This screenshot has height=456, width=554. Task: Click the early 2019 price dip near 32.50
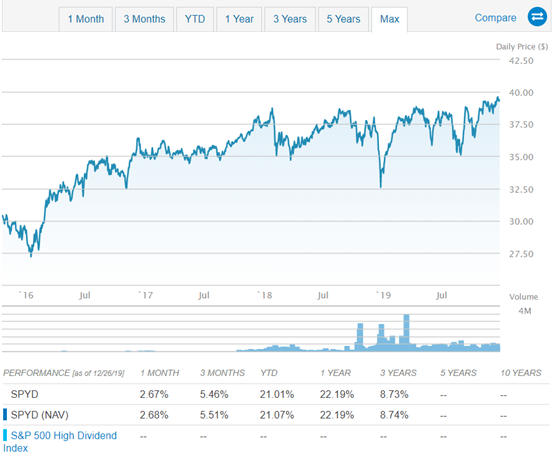[381, 185]
